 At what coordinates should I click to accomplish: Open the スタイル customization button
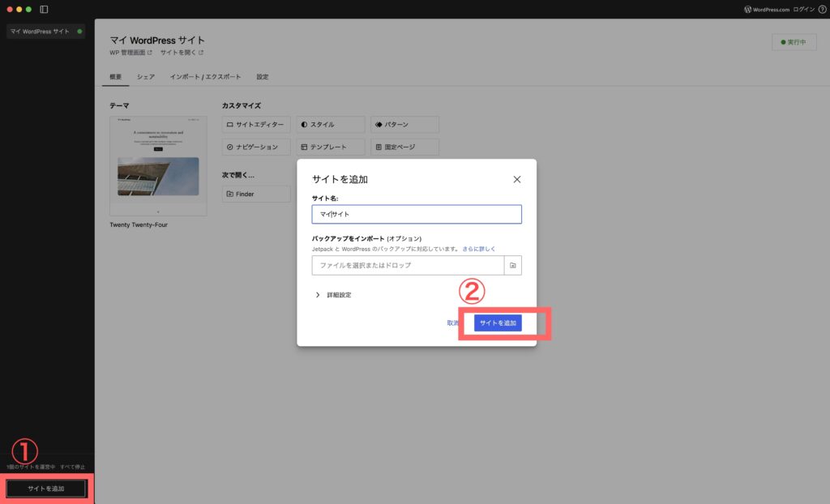tap(331, 125)
